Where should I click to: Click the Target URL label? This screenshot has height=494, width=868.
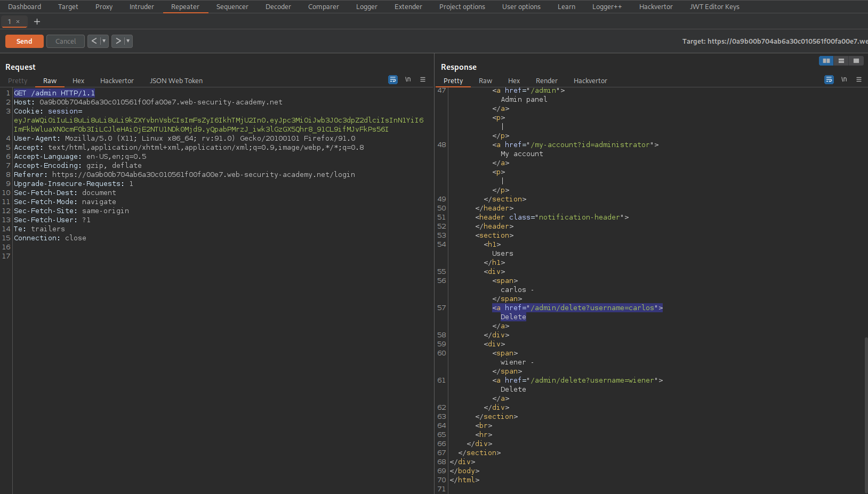[x=775, y=41]
